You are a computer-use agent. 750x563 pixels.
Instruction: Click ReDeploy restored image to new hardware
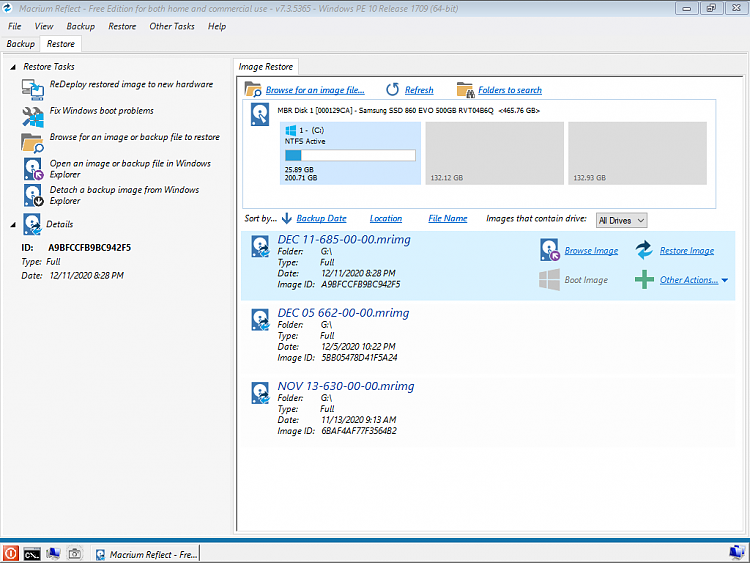pos(132,84)
